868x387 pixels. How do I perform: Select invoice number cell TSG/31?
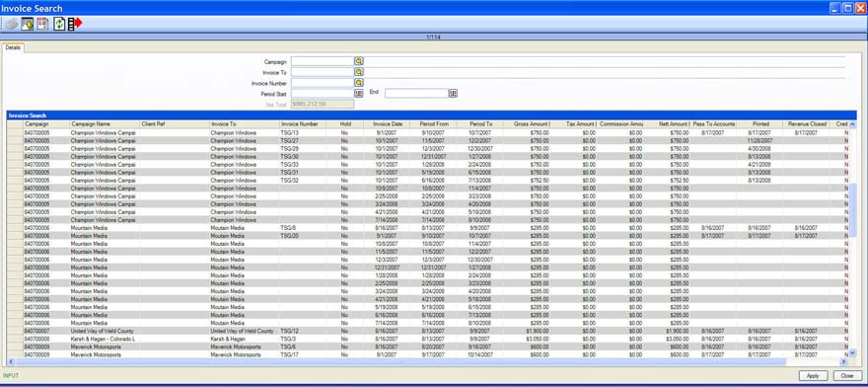coord(302,173)
